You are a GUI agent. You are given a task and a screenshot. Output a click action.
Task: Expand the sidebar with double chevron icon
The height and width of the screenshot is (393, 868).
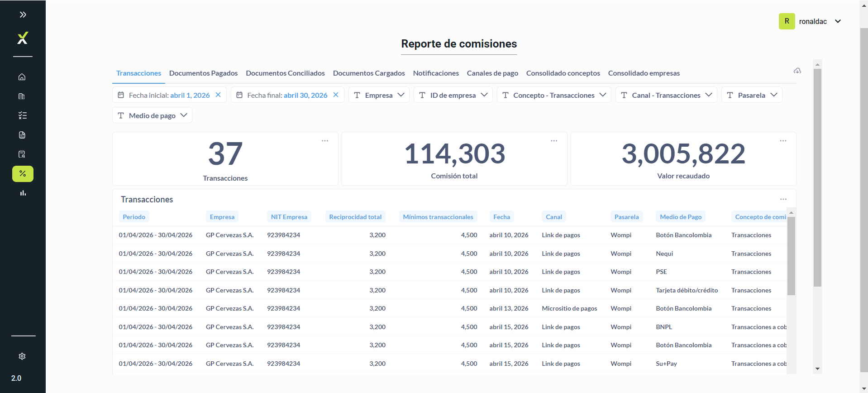click(23, 14)
